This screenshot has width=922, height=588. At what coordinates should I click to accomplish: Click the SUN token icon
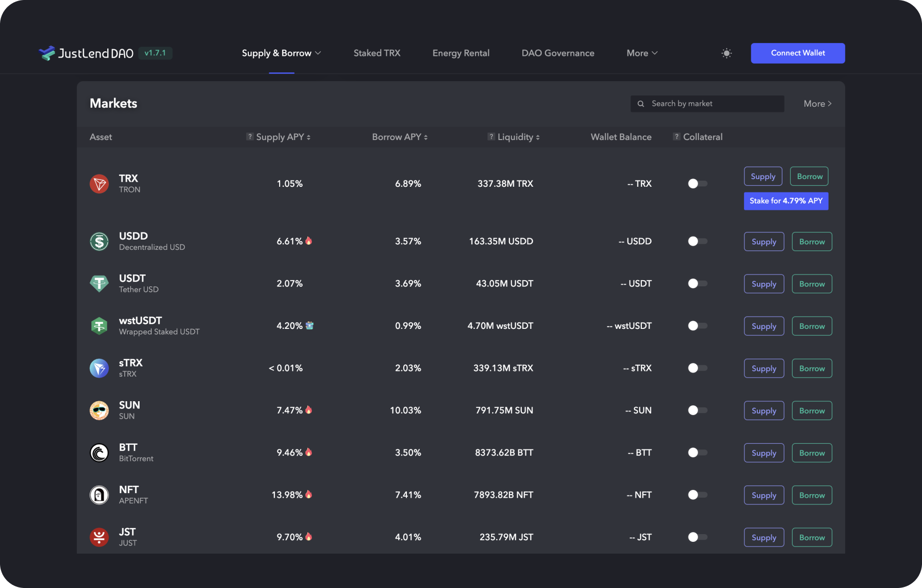[x=100, y=410]
